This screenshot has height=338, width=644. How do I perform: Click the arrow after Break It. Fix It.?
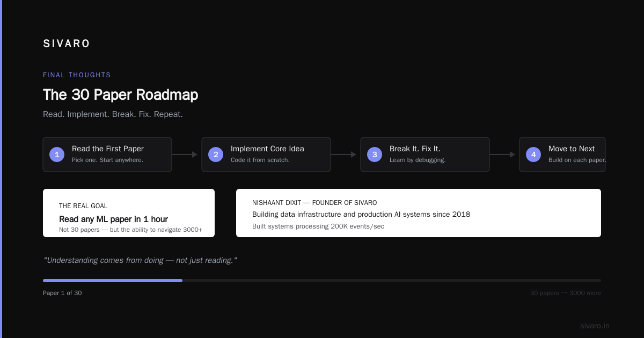point(502,155)
